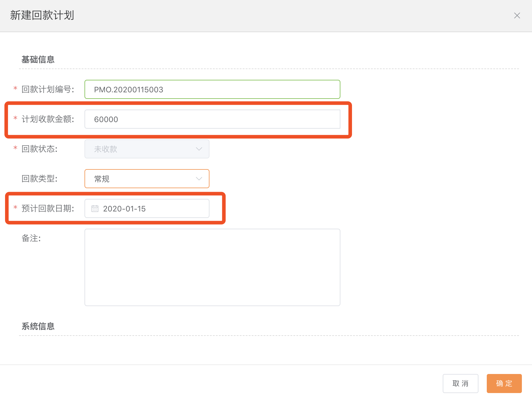Click the 回款计划编号 field label
532x399 pixels.
(48, 89)
